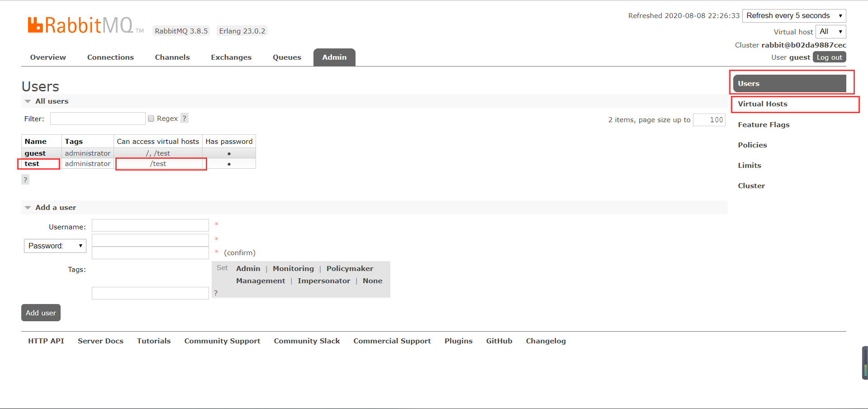Click help icon below users table
This screenshot has width=868, height=409.
(25, 180)
